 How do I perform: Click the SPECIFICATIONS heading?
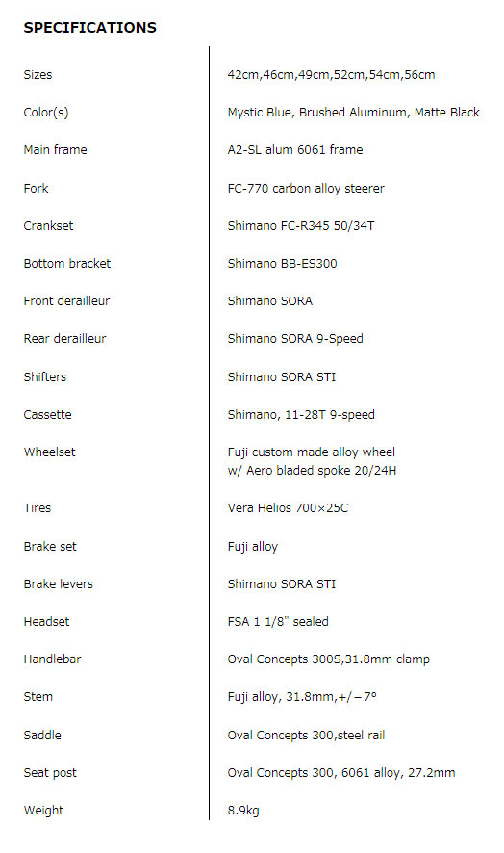(x=89, y=28)
